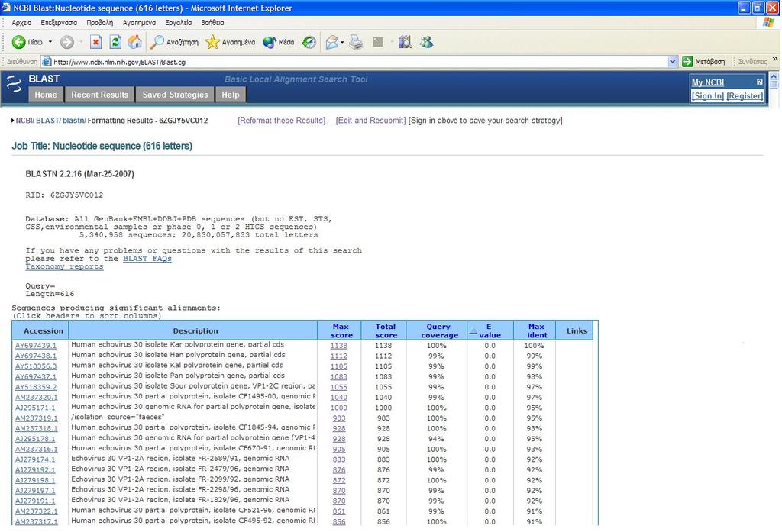Click max score 983 link
Image resolution: width=782 pixels, height=532 pixels.
pos(339,418)
